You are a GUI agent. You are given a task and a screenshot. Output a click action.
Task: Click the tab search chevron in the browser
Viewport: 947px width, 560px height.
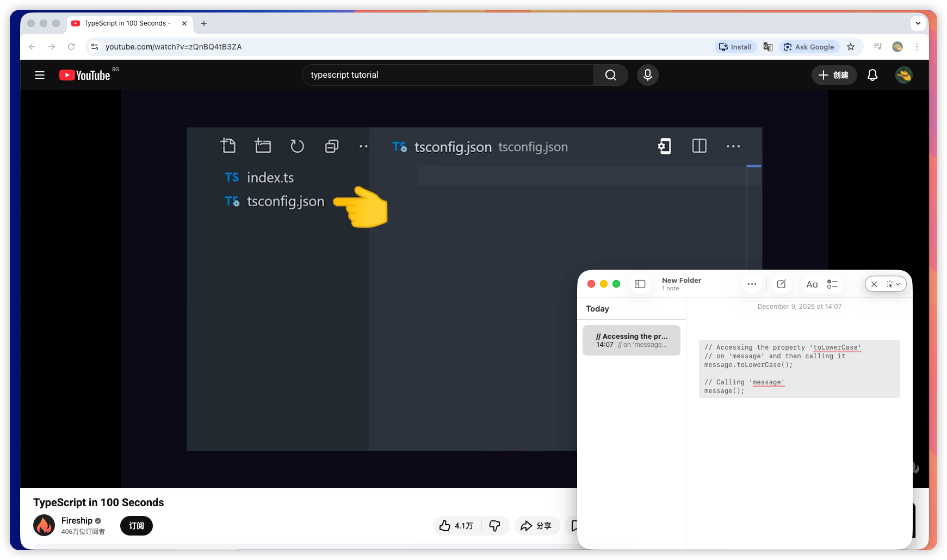tap(918, 23)
